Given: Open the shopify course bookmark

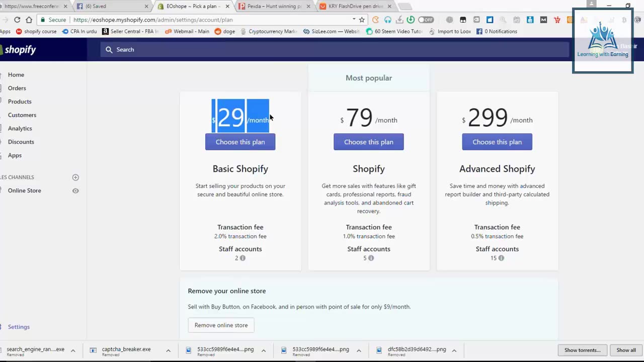Looking at the screenshot, I should click(36, 31).
